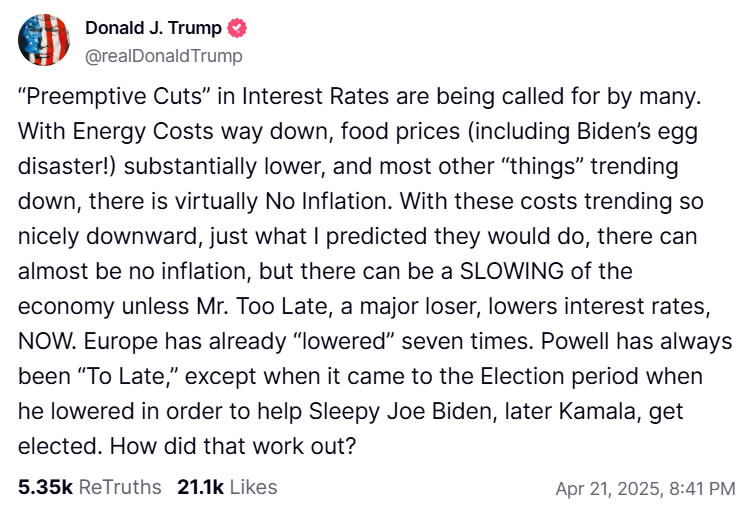Click the Likes label
Image resolution: width=755 pixels, height=513 pixels.
pyautogui.click(x=253, y=487)
